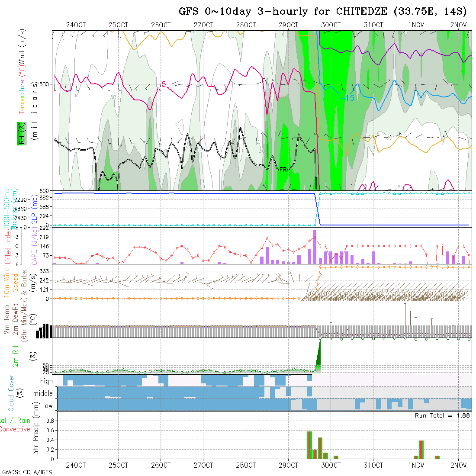Screen dimensions: 476x476
Task: Click the '28OCT' label on the bottom axis
Action: coord(246,465)
